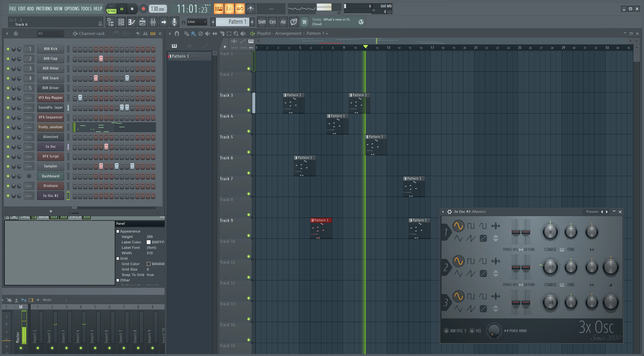
Task: Select the Paint brush tool in Playlist
Action: 193,33
